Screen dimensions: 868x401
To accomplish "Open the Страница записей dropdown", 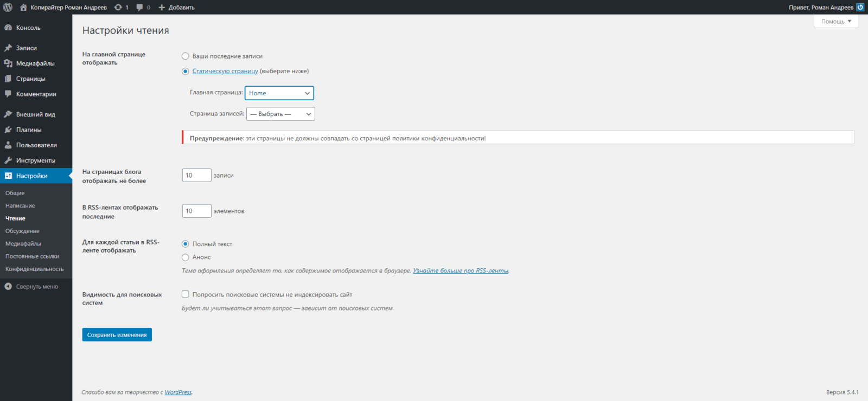I will 280,114.
